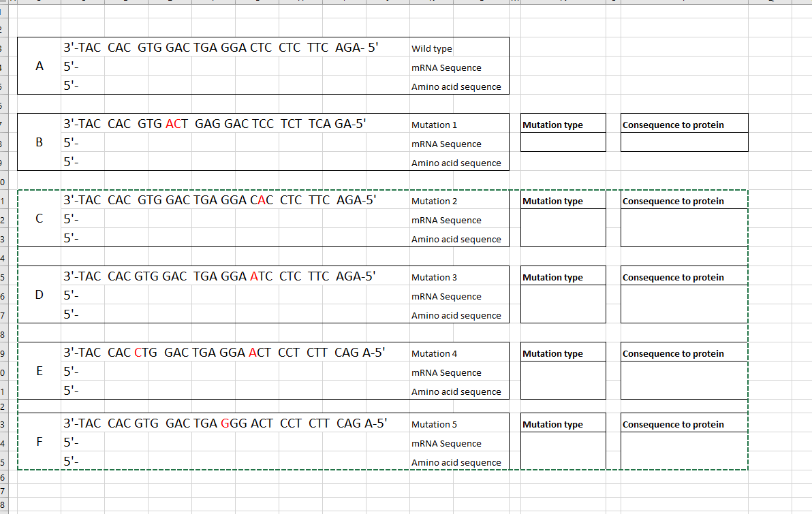Viewport: 812px width, 514px height.
Task: Click the "Amino acid sequence" label in section D
Action: (x=456, y=315)
